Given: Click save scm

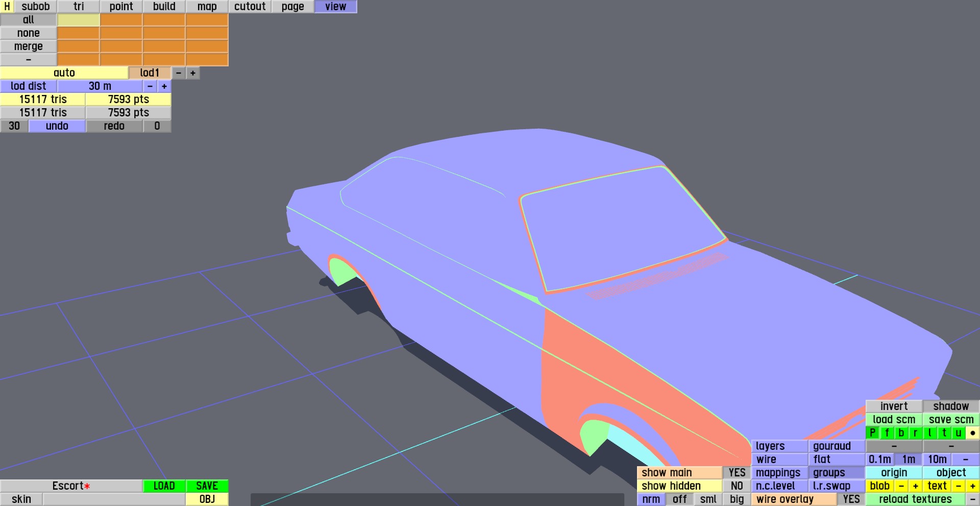Looking at the screenshot, I should (x=951, y=420).
